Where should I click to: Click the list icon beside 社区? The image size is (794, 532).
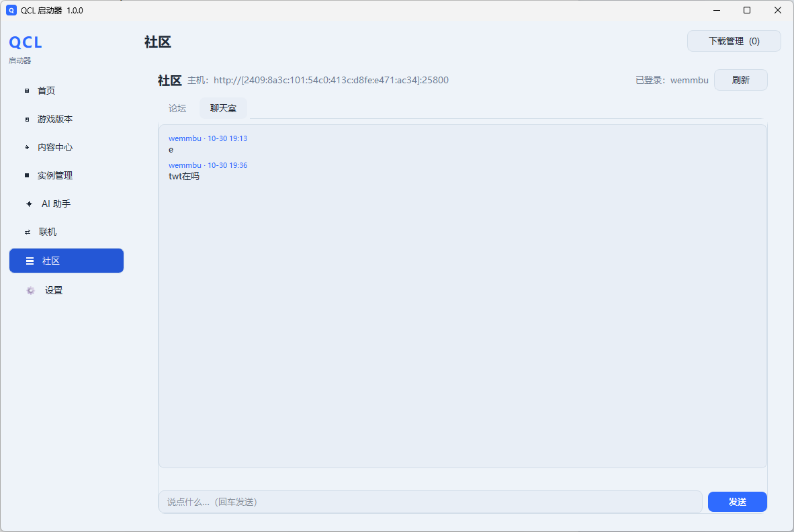coord(30,261)
